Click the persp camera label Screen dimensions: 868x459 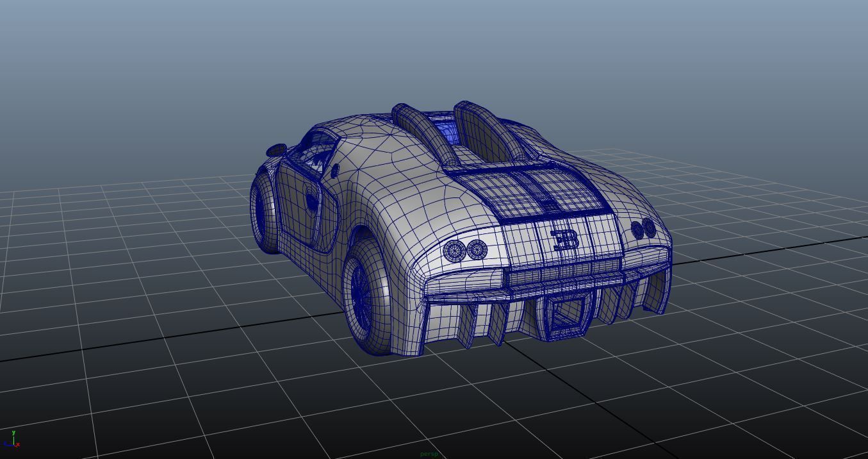pyautogui.click(x=429, y=454)
